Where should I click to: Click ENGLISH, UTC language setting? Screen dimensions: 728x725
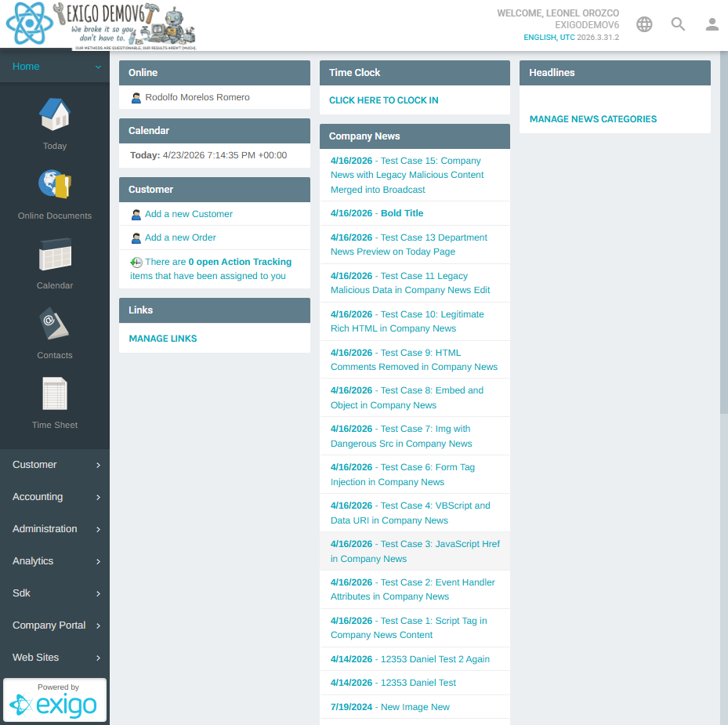[549, 37]
